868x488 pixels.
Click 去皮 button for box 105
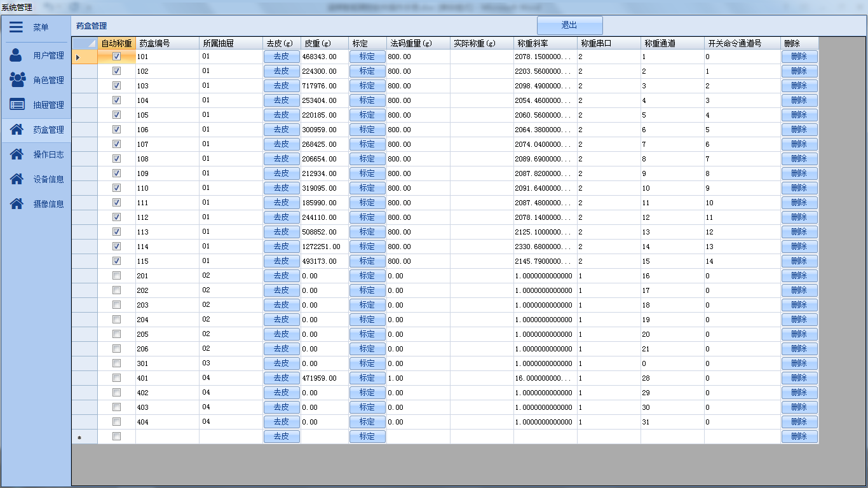tap(281, 115)
